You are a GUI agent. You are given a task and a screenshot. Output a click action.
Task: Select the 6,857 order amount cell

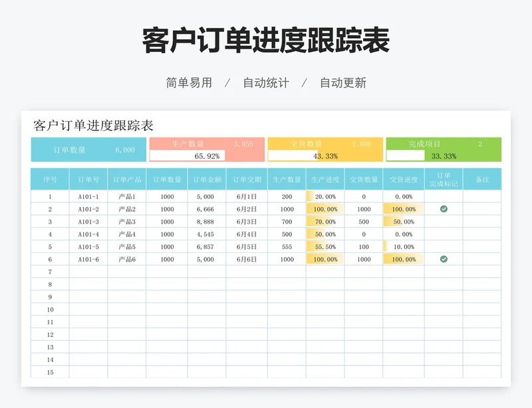[x=207, y=247]
